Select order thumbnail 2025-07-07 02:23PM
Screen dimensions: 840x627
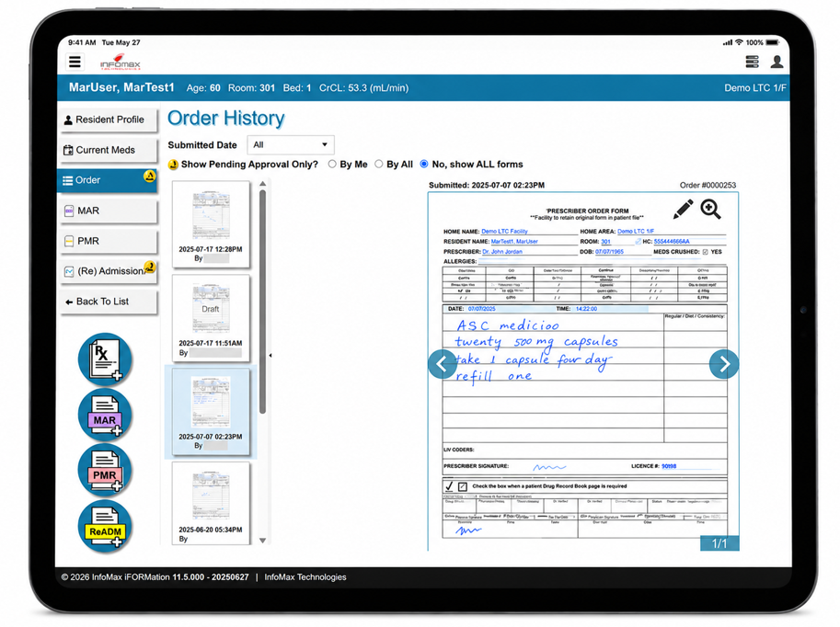211,412
